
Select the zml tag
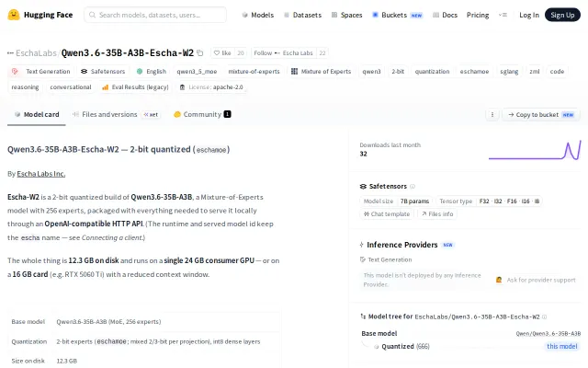point(535,72)
